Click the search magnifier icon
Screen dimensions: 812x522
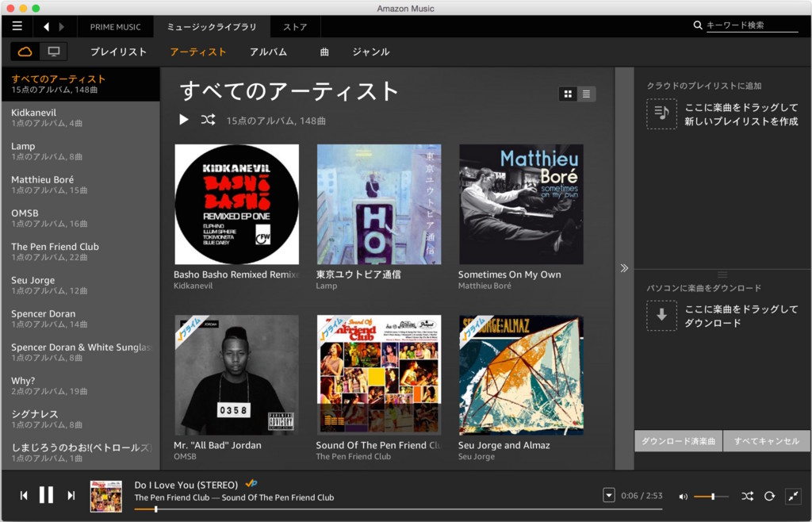pos(698,25)
